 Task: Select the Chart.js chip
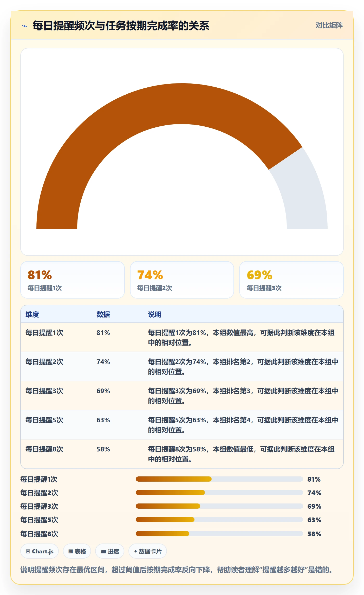tap(40, 551)
